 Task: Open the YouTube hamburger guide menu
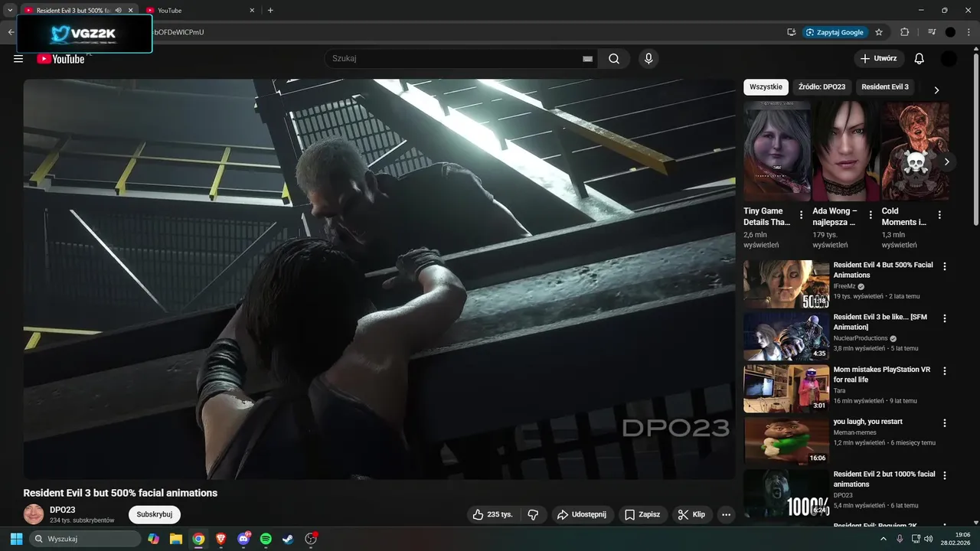pyautogui.click(x=18, y=59)
